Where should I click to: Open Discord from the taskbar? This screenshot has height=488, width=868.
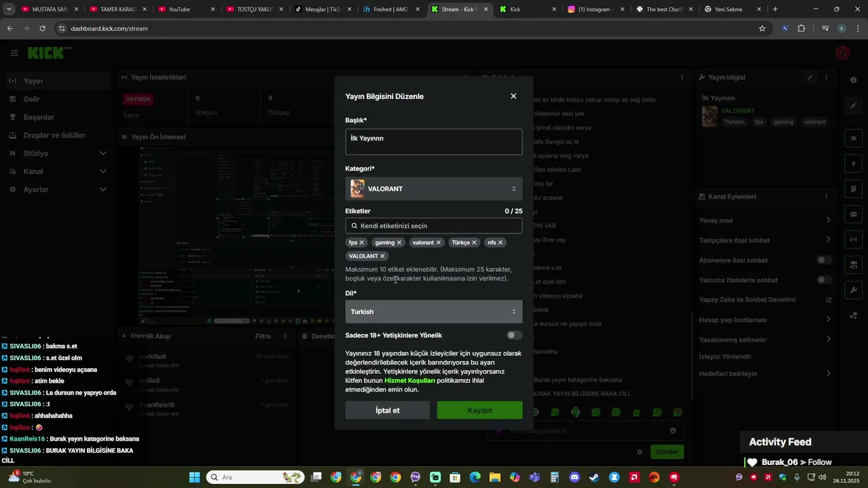point(574,477)
